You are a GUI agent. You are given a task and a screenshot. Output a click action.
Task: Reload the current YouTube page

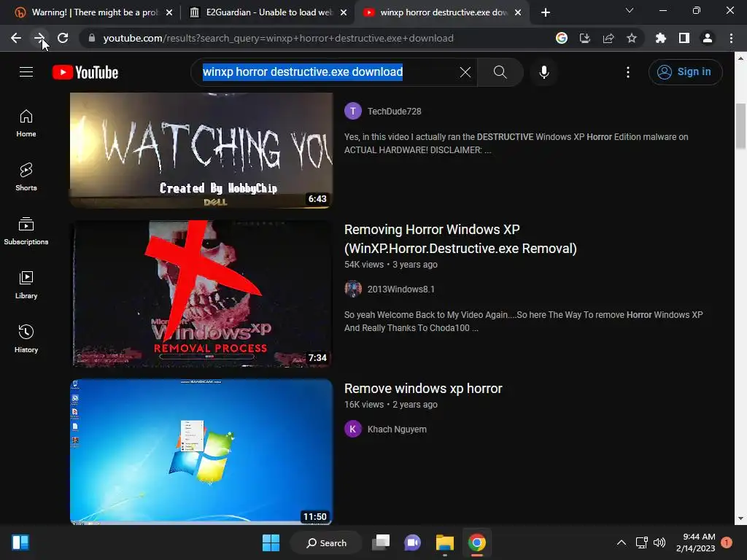point(63,38)
